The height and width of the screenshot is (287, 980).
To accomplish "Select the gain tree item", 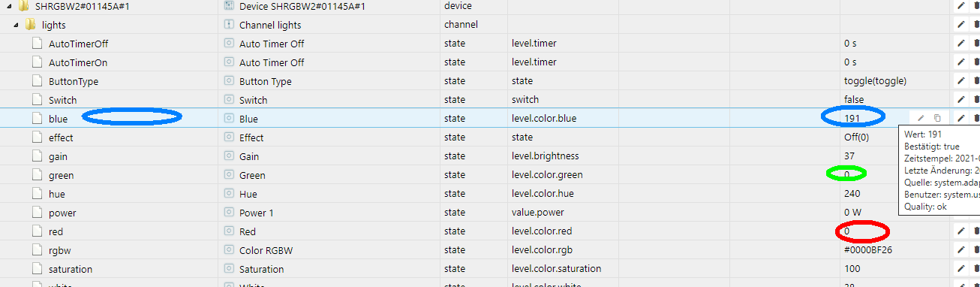I will [59, 156].
